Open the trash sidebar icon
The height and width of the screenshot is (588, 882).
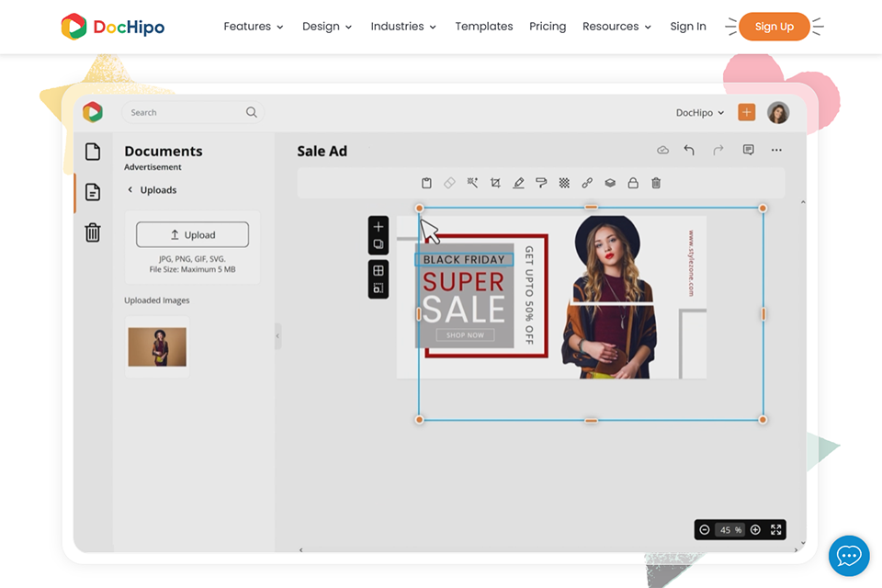[x=93, y=232]
